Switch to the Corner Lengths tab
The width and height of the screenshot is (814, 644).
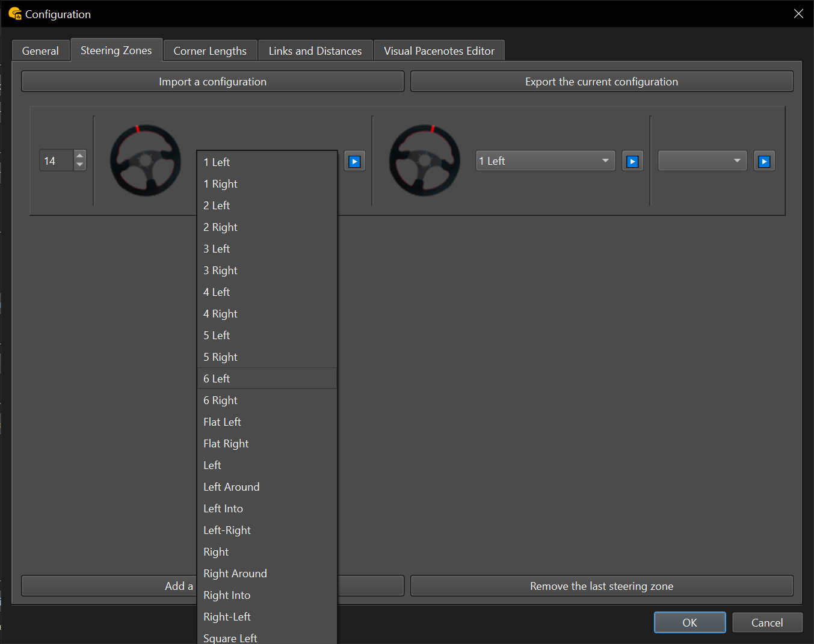pos(210,51)
